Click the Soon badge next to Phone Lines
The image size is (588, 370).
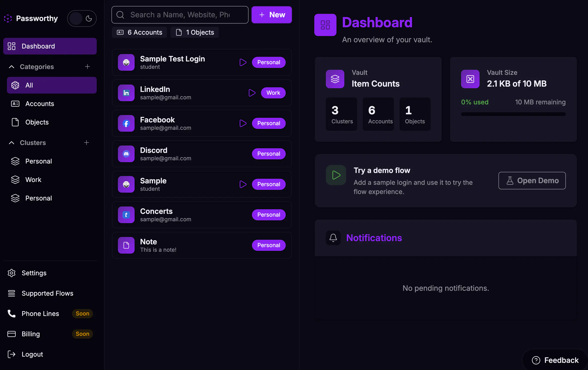(83, 314)
